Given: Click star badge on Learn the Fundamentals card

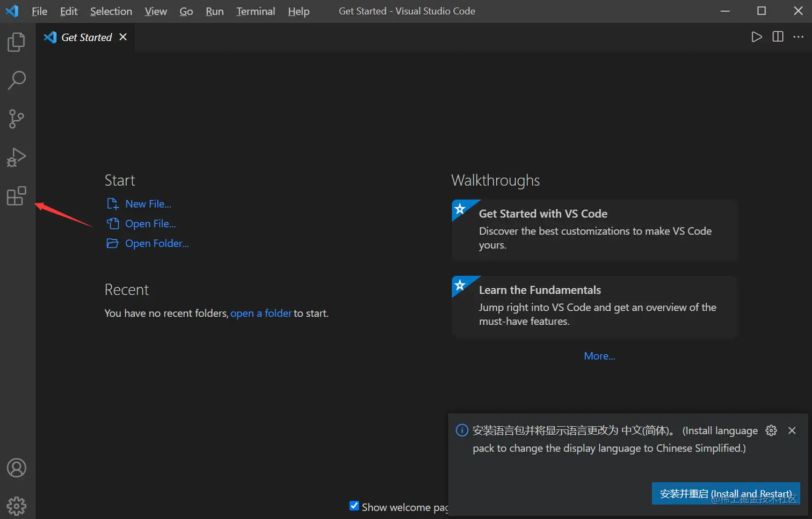Looking at the screenshot, I should 460,284.
